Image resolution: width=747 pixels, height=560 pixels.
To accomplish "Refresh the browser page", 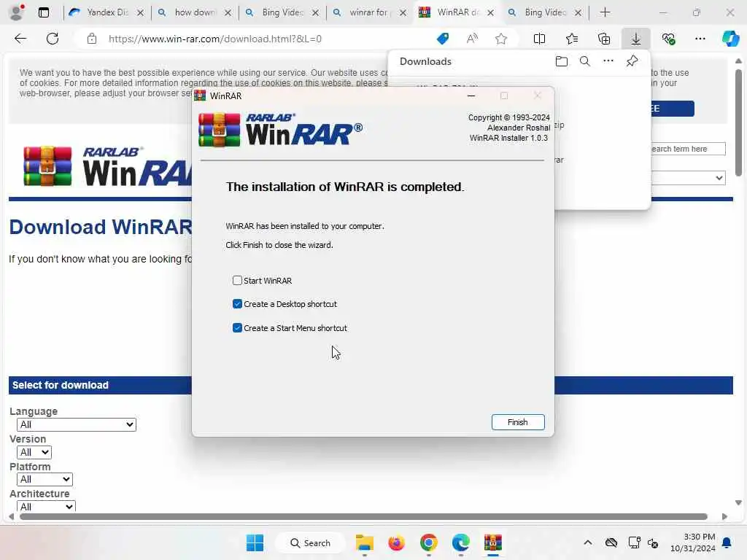I will (53, 39).
